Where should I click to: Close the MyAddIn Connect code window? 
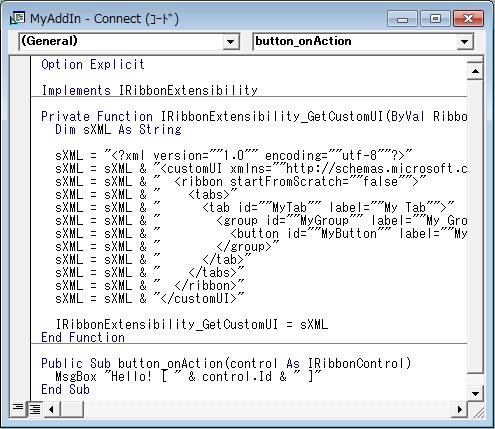tap(468, 19)
